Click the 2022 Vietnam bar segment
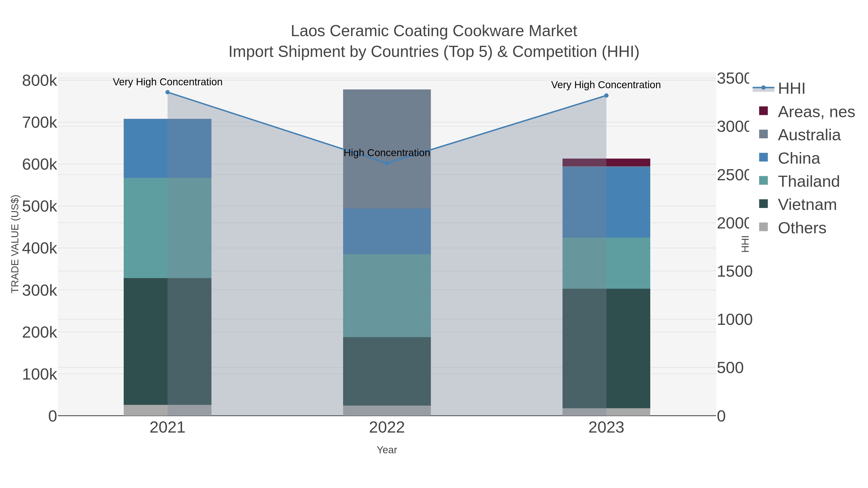868x488 pixels. tap(387, 371)
